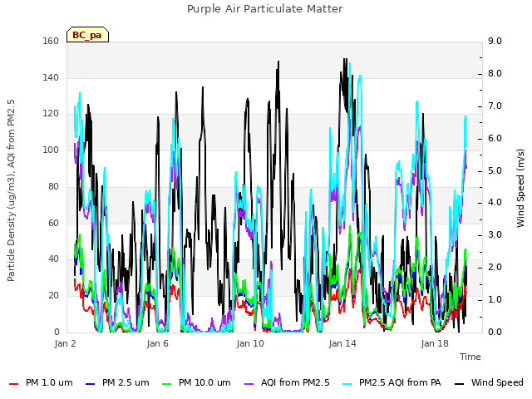Click the 40 left axis tick label
Image resolution: width=532 pixels, height=399 pixels.
tap(53, 259)
